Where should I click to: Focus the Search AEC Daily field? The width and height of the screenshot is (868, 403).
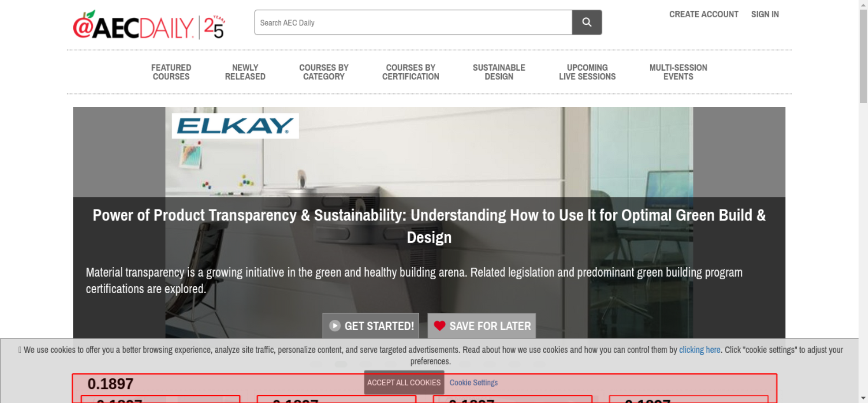coord(413,23)
